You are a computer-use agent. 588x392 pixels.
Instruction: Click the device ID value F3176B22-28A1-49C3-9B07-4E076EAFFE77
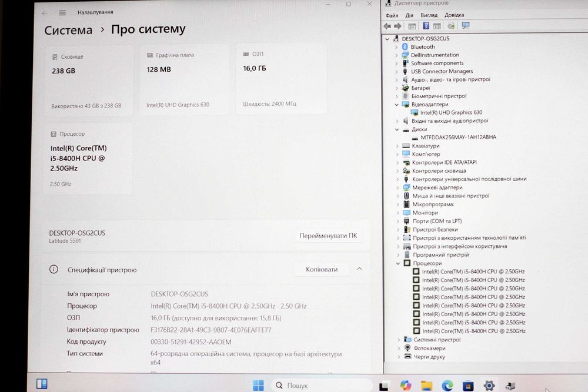coord(211,330)
